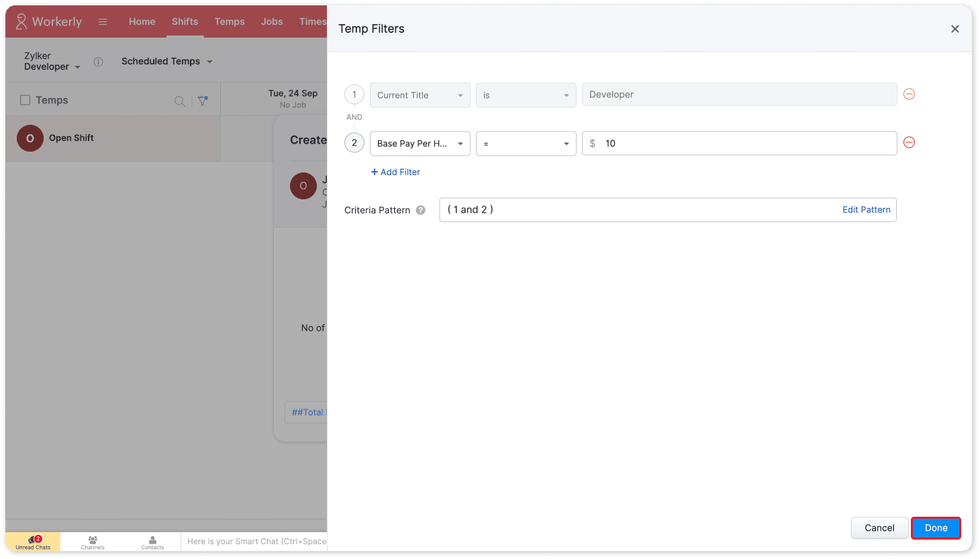Click the base pay amount field showing 10

[x=740, y=144]
